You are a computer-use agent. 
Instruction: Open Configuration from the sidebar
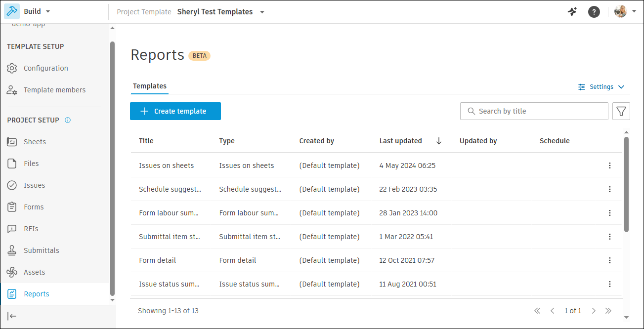pyautogui.click(x=45, y=68)
